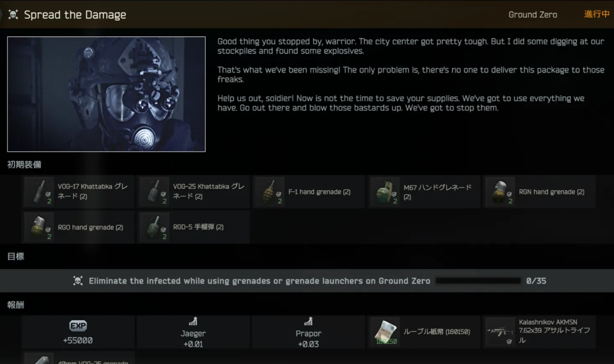This screenshot has width=614, height=364.
Task: Click the EXP reward icon
Action: [78, 326]
